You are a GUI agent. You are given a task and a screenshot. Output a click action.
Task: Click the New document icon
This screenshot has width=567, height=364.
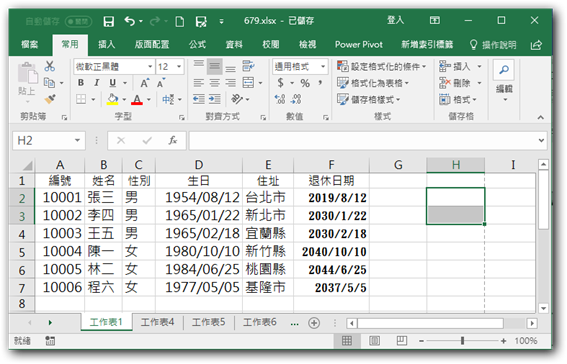(180, 21)
